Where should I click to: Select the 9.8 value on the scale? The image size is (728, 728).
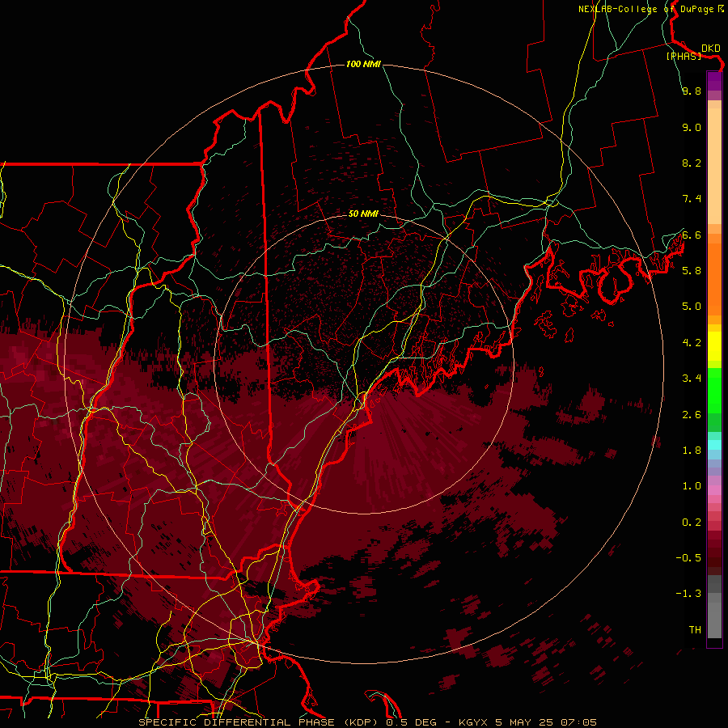click(x=692, y=91)
